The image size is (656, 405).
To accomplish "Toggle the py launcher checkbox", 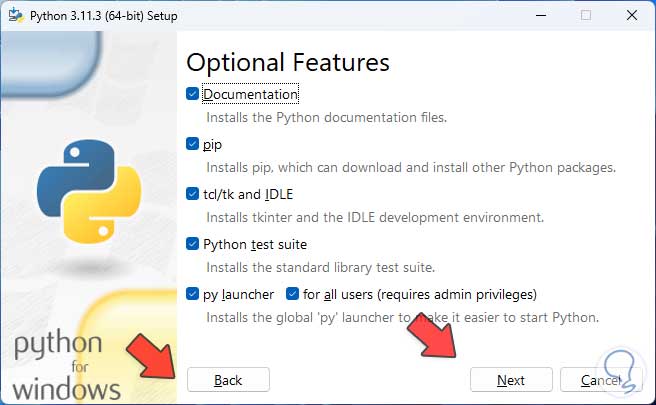I will (x=193, y=294).
